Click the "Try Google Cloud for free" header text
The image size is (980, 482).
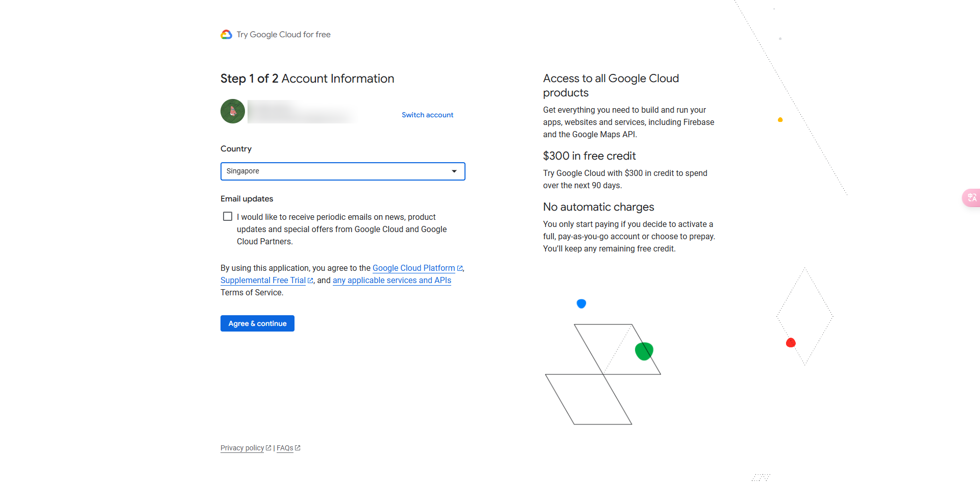coord(283,35)
